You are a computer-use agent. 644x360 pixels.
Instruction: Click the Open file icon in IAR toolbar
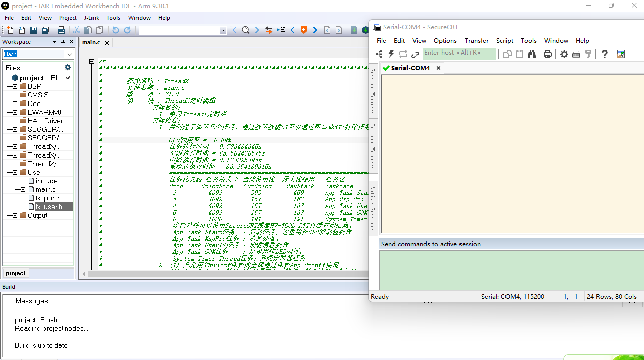21,30
